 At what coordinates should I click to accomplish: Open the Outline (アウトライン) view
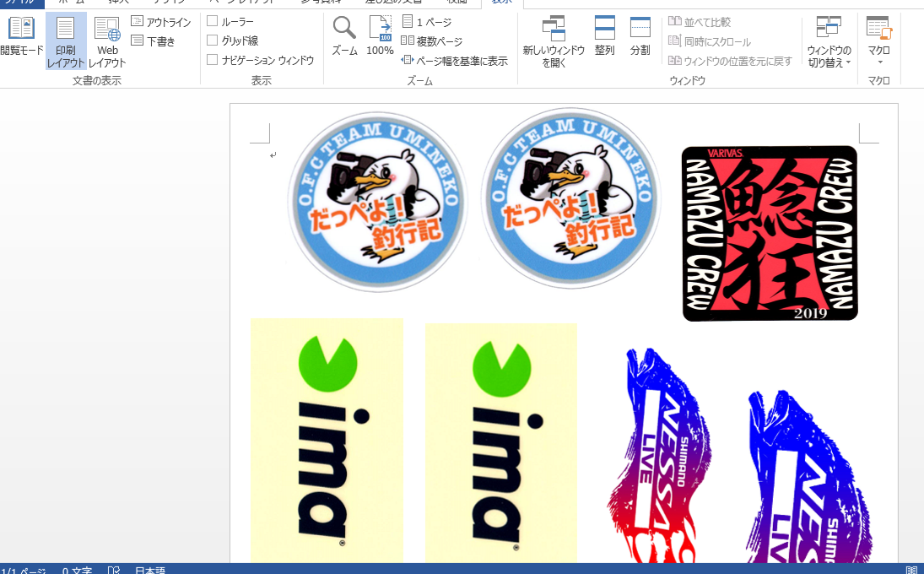[x=161, y=22]
